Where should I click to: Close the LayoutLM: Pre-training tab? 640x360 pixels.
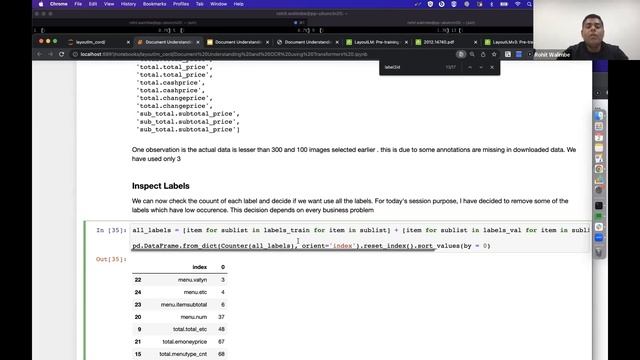coord(406,42)
